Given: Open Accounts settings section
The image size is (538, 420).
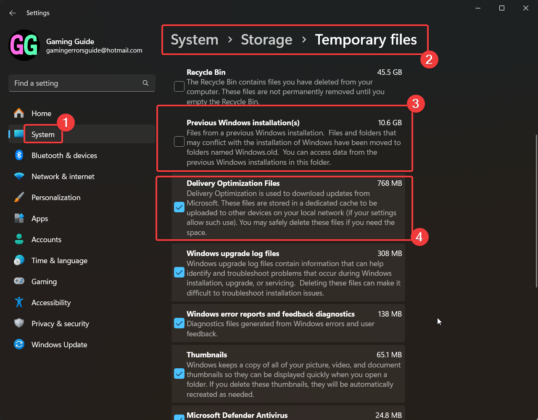Looking at the screenshot, I should click(x=82, y=239).
